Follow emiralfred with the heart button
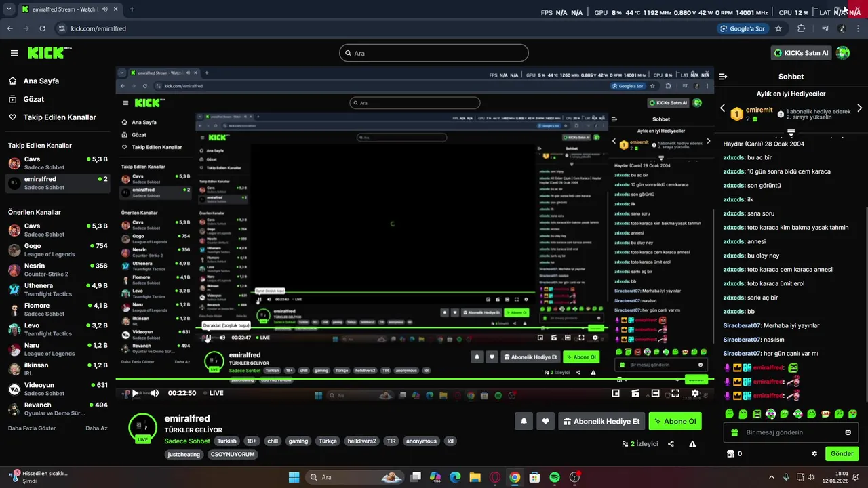Image resolution: width=868 pixels, height=488 pixels. [x=545, y=421]
